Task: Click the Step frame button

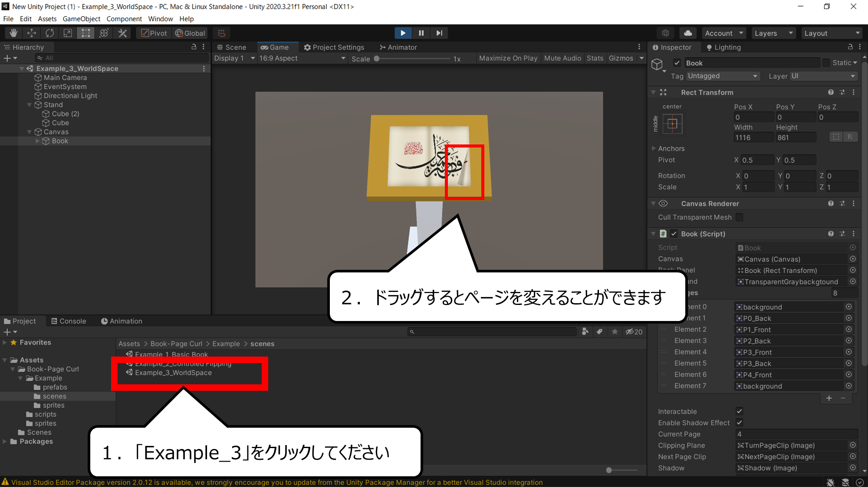Action: pos(439,33)
